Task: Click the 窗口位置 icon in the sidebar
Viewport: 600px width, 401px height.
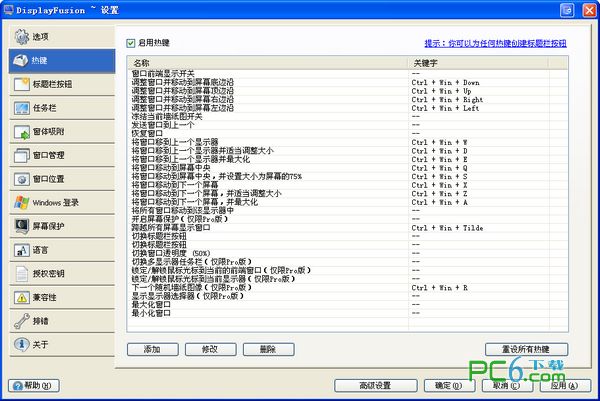Action: click(22, 179)
